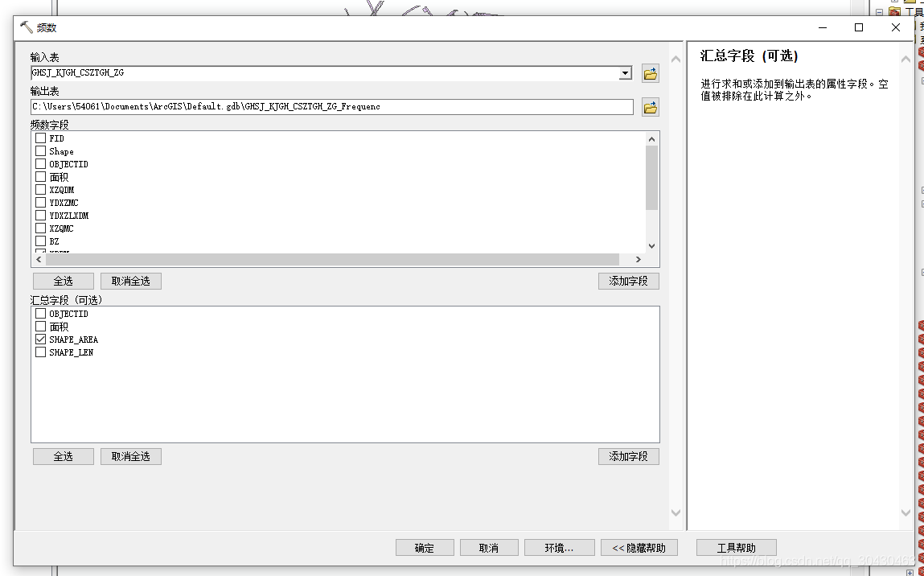Click 取消全选 under the frequency field list
This screenshot has height=576, width=924.
tap(130, 281)
